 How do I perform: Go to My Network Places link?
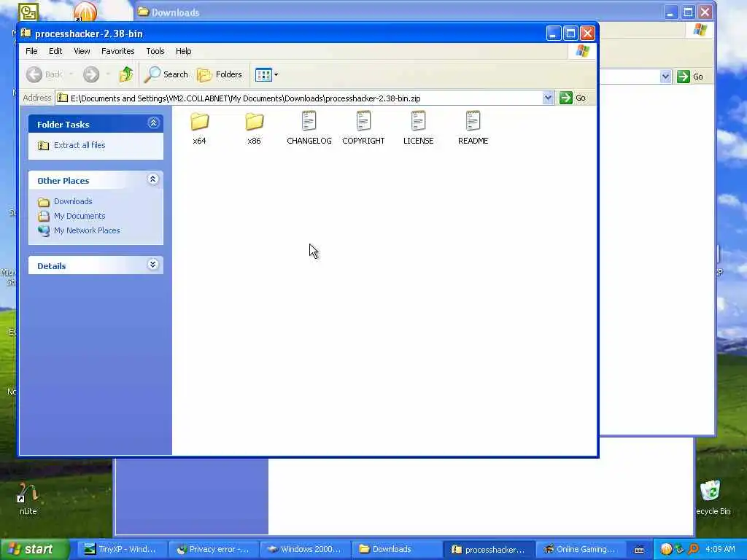click(x=87, y=230)
